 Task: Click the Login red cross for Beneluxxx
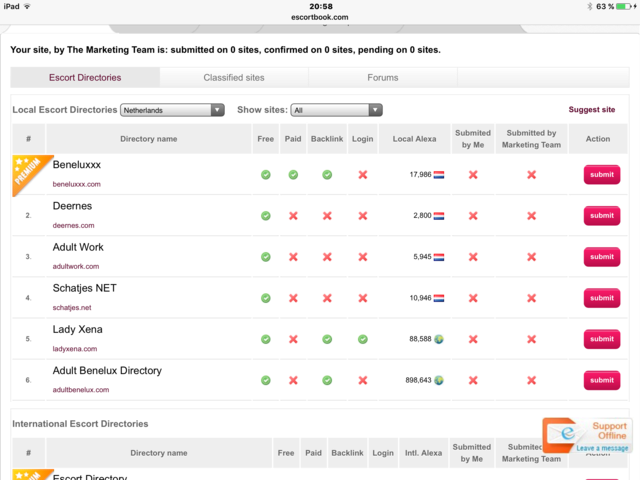click(x=363, y=175)
